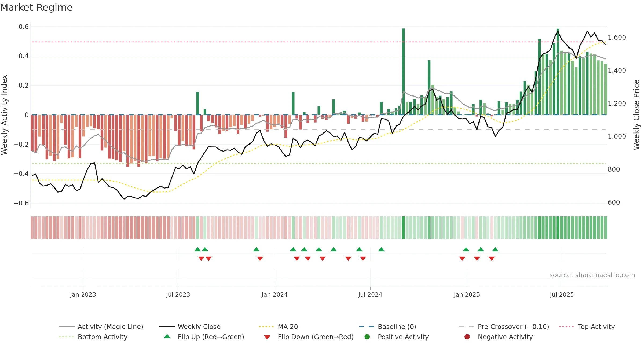Click the 1,000 tick on the price axis
The width and height of the screenshot is (644, 362).
pos(617,136)
